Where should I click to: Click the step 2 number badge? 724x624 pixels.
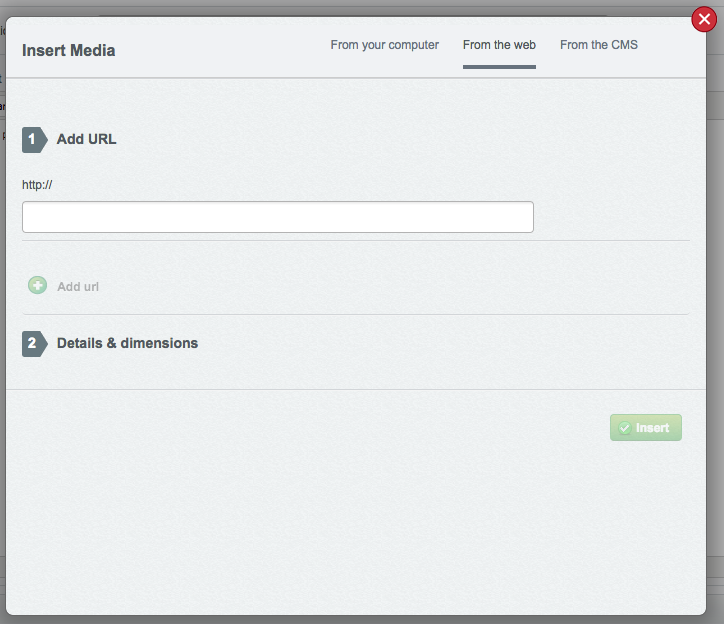[x=33, y=343]
